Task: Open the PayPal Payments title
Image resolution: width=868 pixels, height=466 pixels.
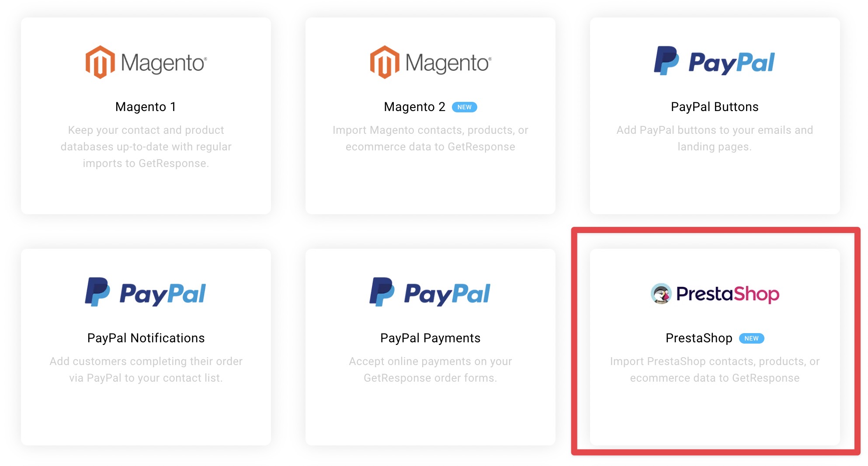Action: coord(430,338)
